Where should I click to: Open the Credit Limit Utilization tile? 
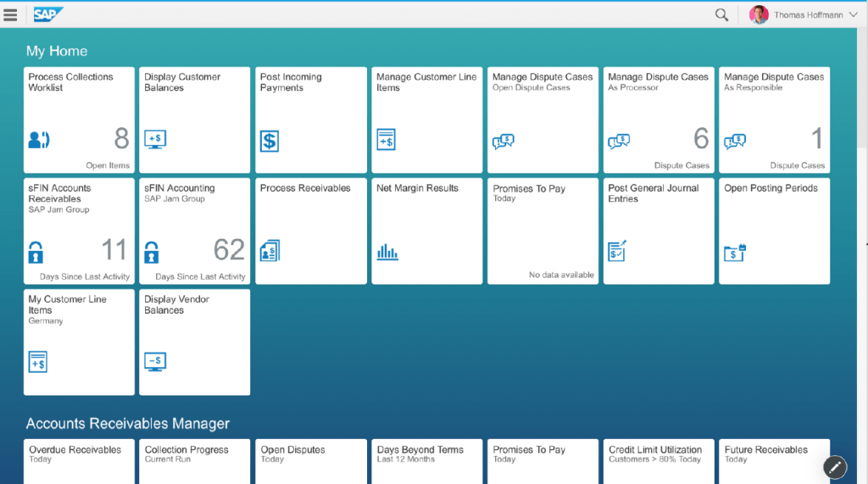[659, 461]
